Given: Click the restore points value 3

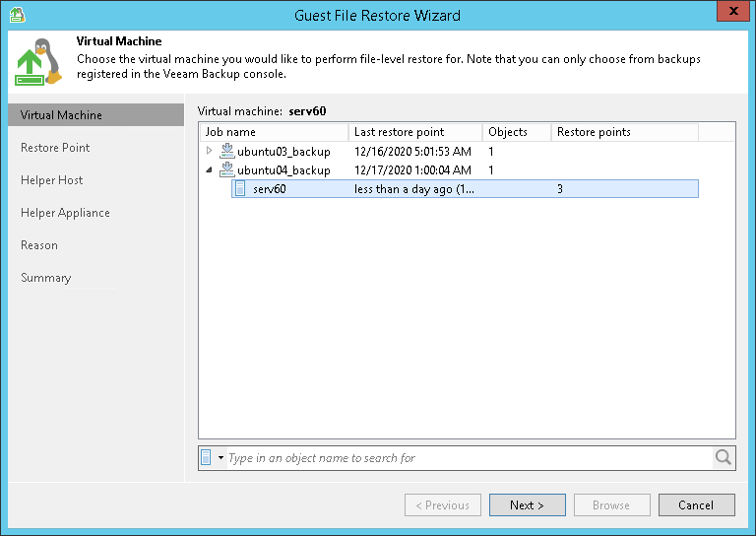Looking at the screenshot, I should [x=560, y=188].
